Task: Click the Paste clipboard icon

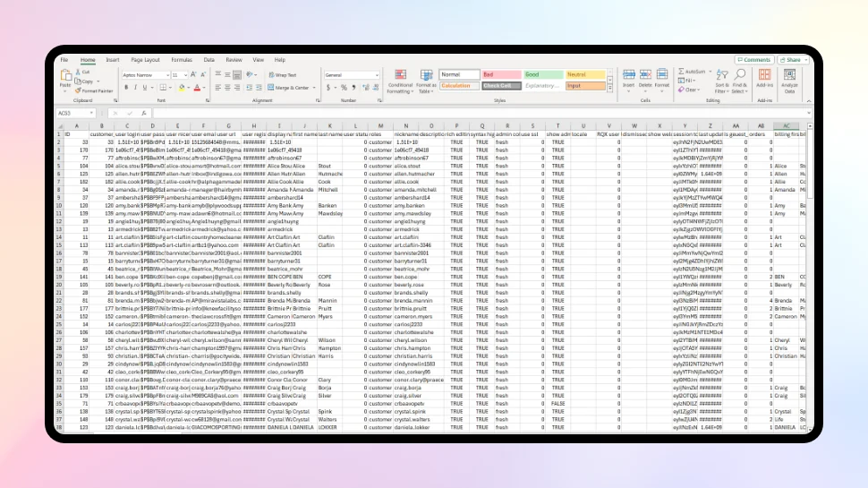Action: [65, 76]
